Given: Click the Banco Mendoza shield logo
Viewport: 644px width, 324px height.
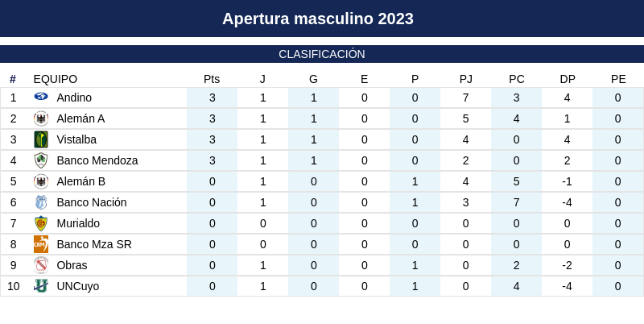Looking at the screenshot, I should click(x=41, y=160).
